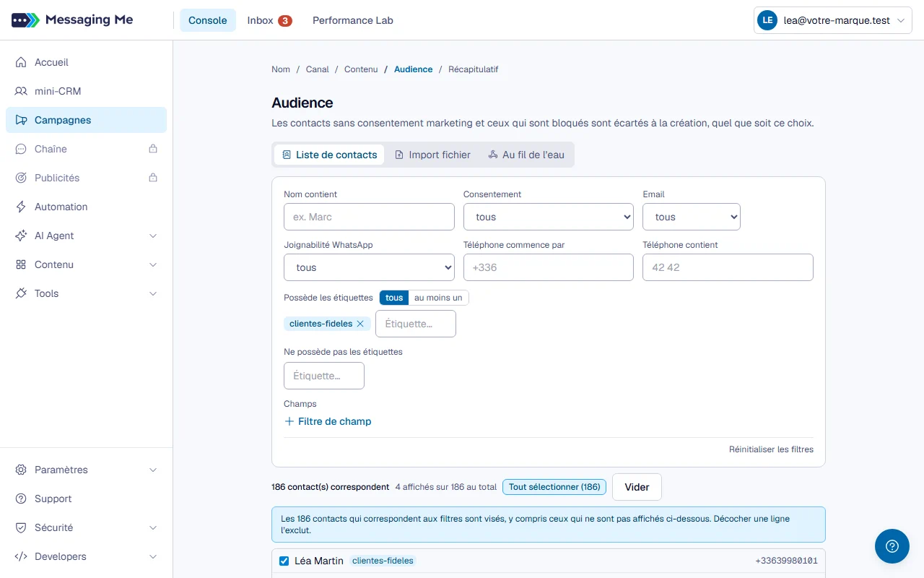Click the Contenu grid icon

coord(21,264)
